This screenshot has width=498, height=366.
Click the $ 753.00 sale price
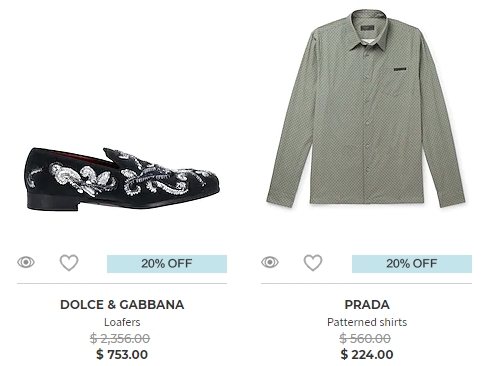coord(122,354)
